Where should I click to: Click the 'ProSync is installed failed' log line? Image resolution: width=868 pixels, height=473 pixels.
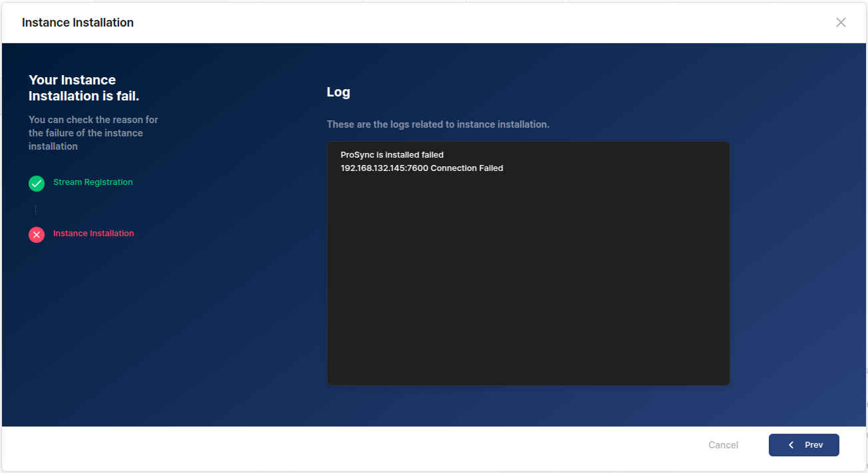(x=391, y=155)
